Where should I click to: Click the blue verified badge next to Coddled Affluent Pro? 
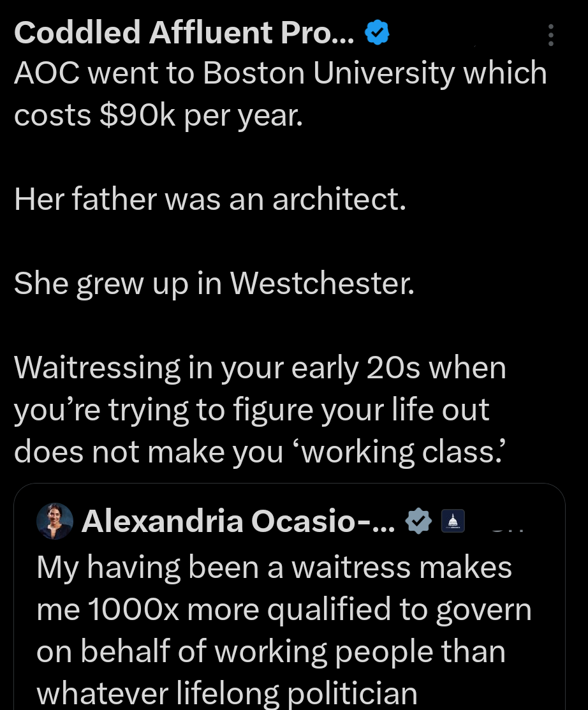376,31
